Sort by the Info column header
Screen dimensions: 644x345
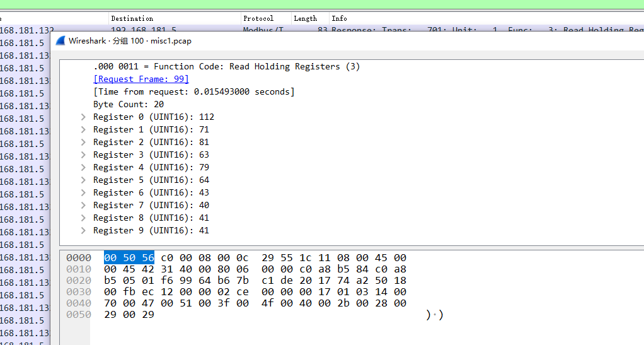[x=486, y=18]
